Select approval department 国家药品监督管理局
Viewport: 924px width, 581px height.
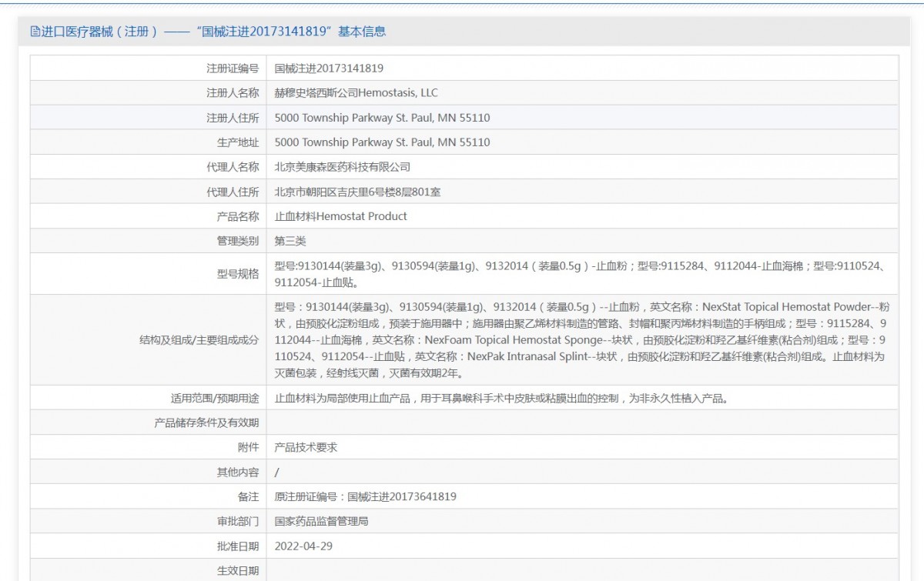(321, 521)
